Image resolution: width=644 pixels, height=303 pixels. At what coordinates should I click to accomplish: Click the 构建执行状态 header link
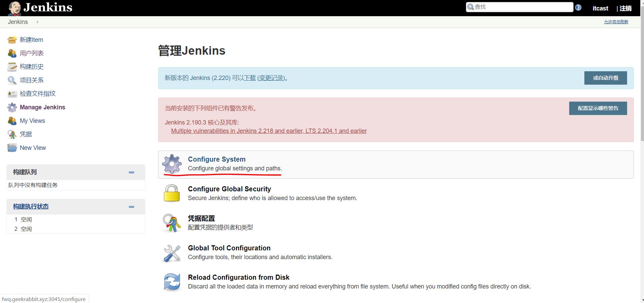click(31, 206)
